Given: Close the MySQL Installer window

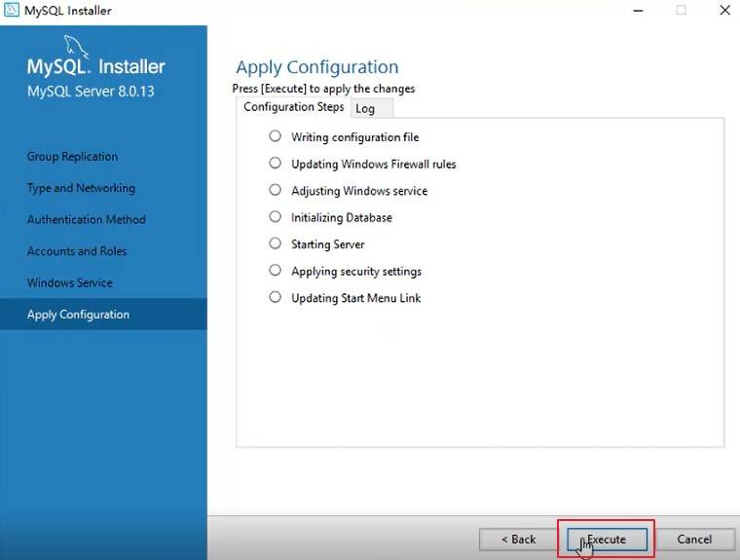Looking at the screenshot, I should coord(724,10).
